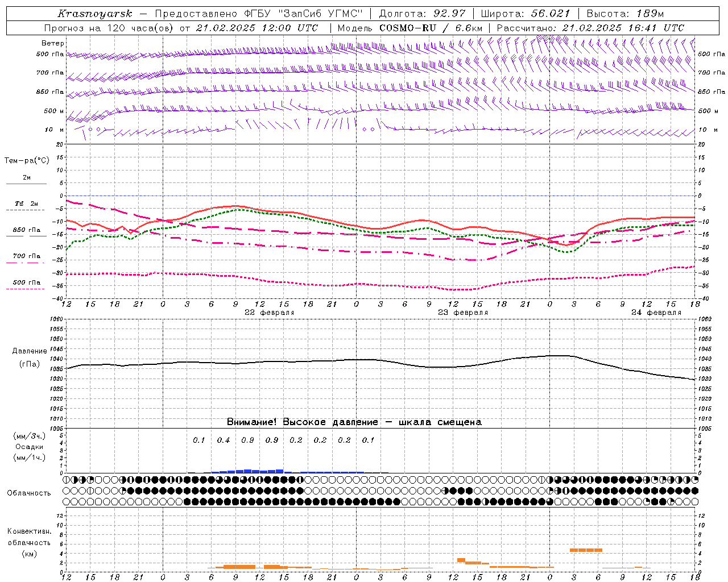Click the '(км)' convective height unit label

pyautogui.click(x=30, y=554)
